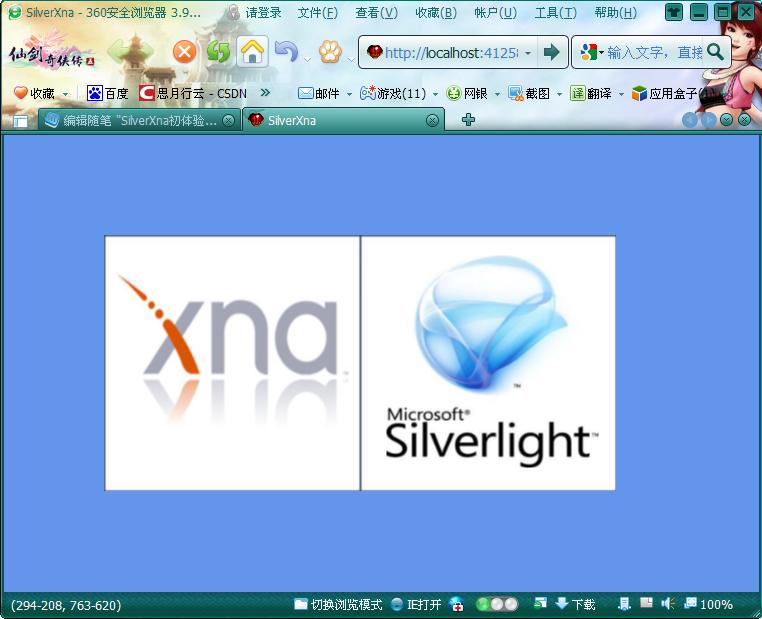Open the 工具(T) menu
The height and width of the screenshot is (619, 762).
point(555,13)
